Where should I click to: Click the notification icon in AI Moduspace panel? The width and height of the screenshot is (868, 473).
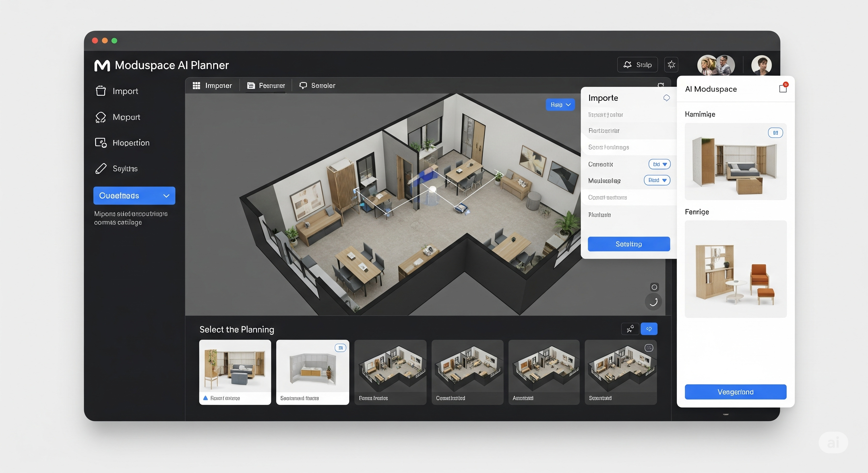pyautogui.click(x=783, y=88)
